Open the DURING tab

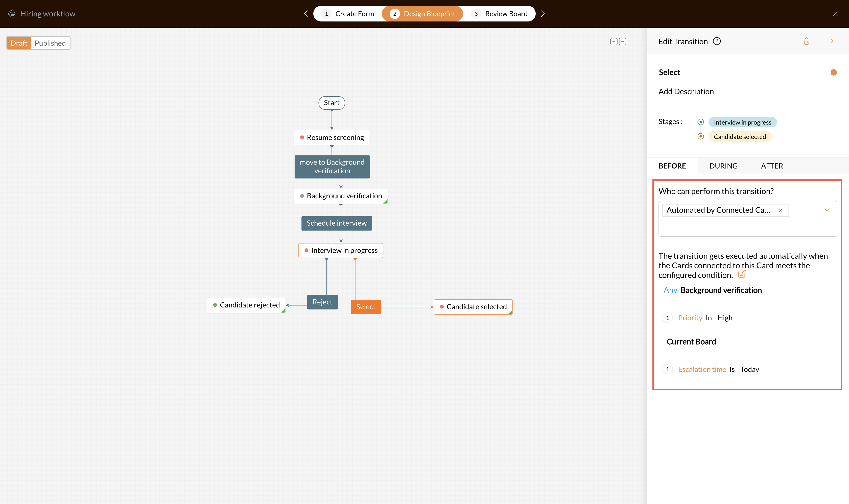click(723, 166)
